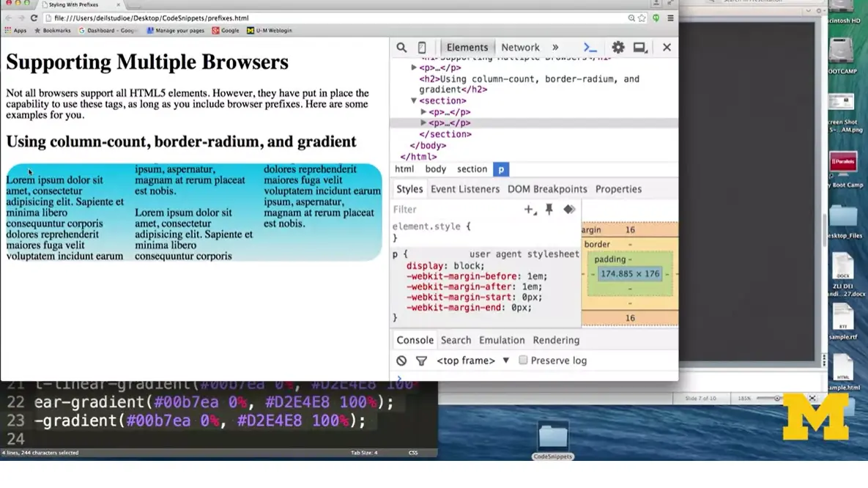Show more DevTools panels via chevron
This screenshot has height=488, width=868.
pyautogui.click(x=555, y=48)
